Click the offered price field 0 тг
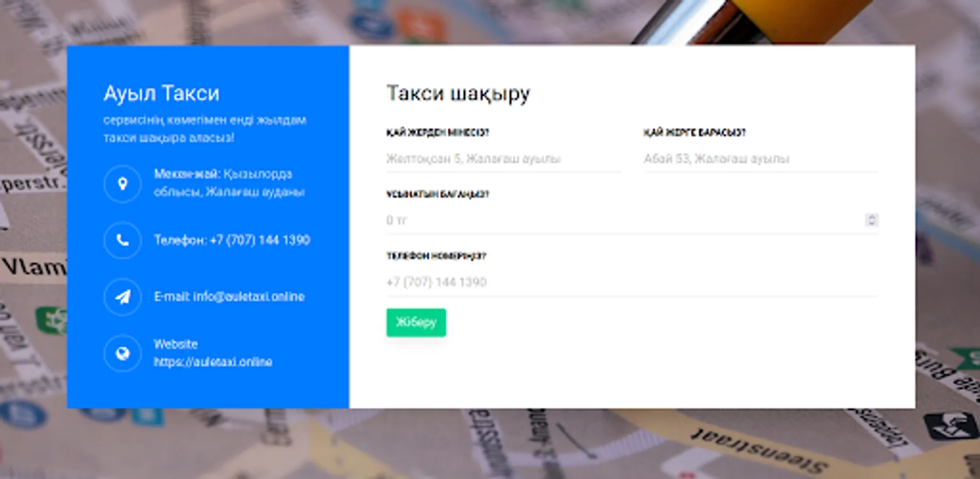Viewport: 980px width, 479px height. coord(632,220)
